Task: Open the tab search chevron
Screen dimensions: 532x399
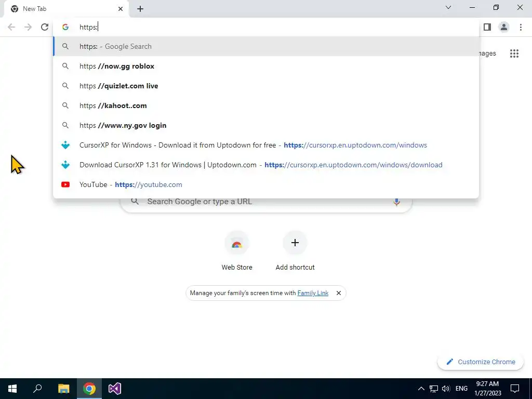Action: (x=448, y=7)
